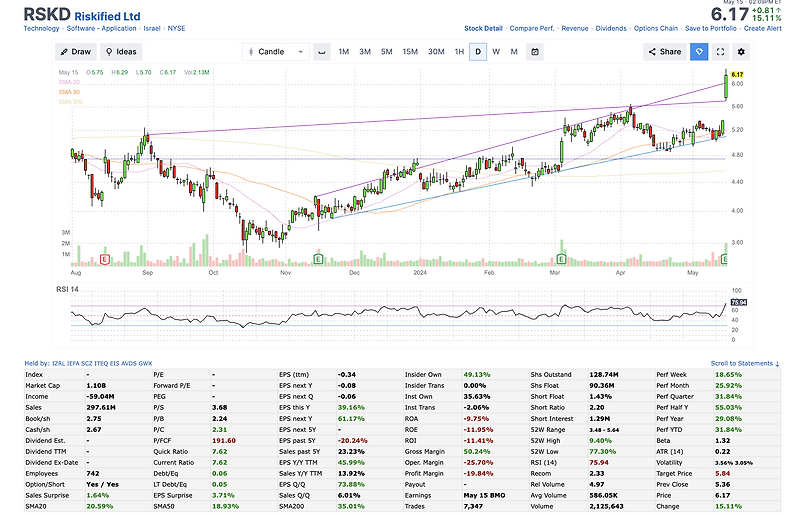Click the red E earnings marker in August
This screenshot has height=515, width=800.
click(x=105, y=260)
